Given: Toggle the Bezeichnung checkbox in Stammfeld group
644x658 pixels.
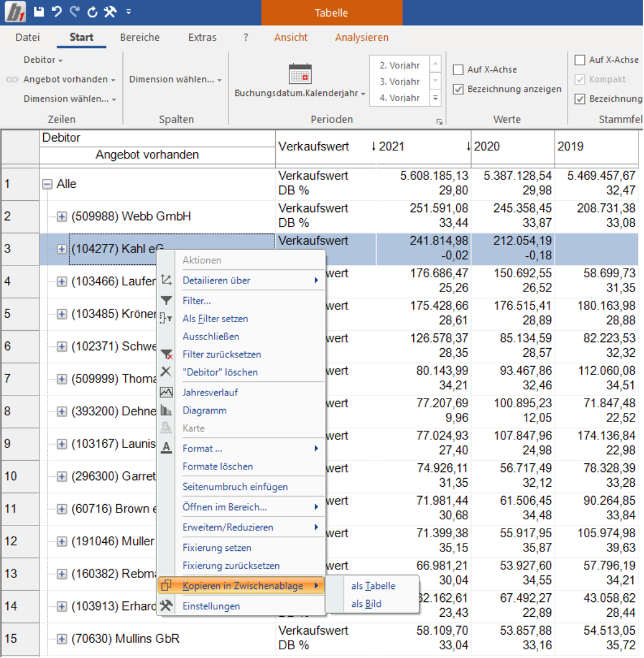Looking at the screenshot, I should [580, 99].
